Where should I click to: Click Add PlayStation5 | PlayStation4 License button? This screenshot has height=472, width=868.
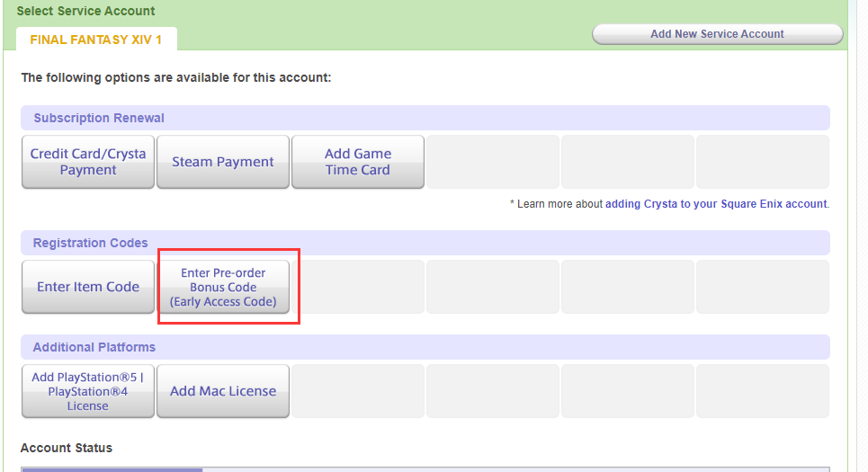(x=88, y=391)
